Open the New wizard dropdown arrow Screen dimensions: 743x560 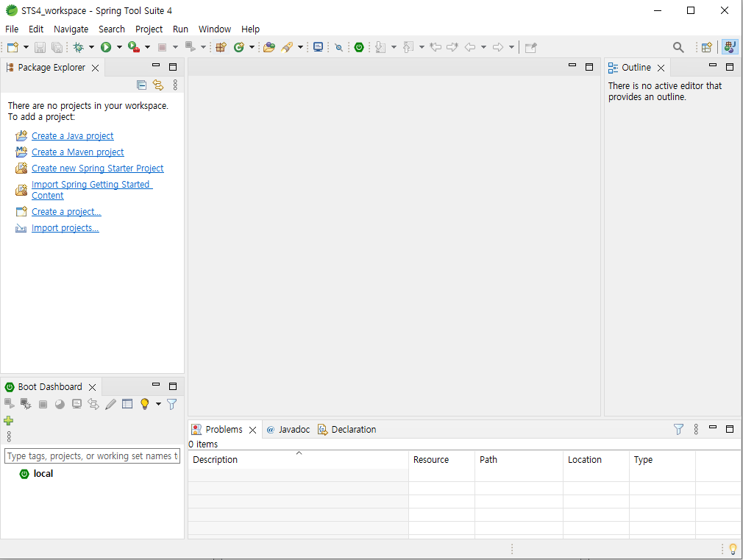(x=26, y=47)
